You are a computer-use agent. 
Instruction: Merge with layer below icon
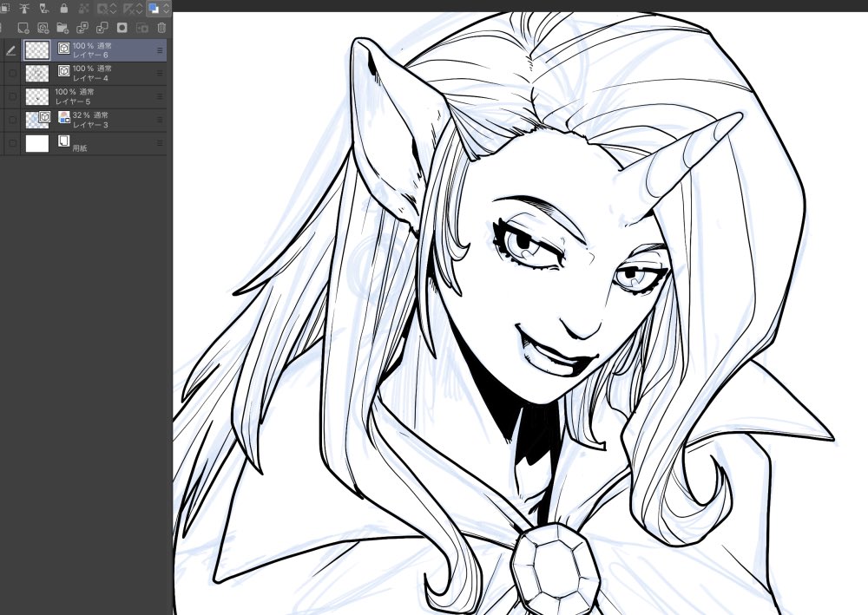[x=102, y=28]
